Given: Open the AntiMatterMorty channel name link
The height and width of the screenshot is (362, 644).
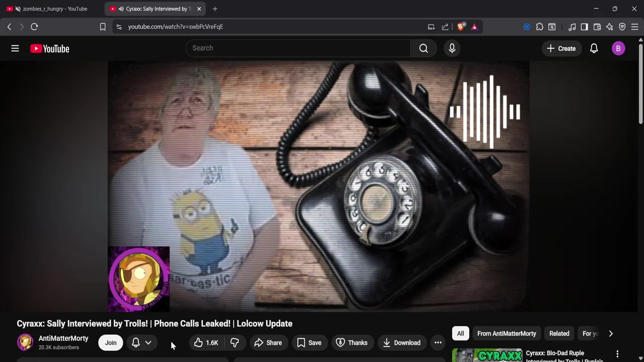Looking at the screenshot, I should coord(63,338).
